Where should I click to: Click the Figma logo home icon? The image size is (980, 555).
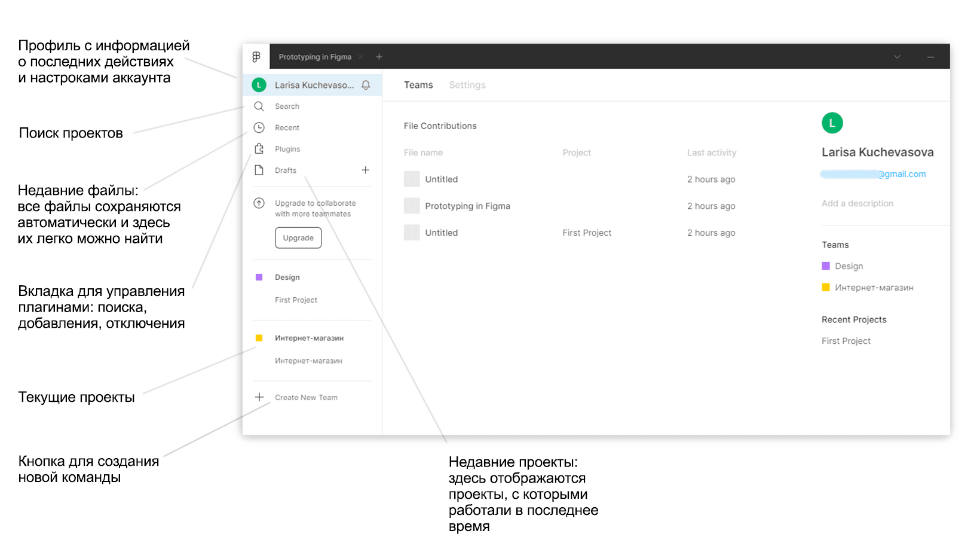[x=256, y=57]
